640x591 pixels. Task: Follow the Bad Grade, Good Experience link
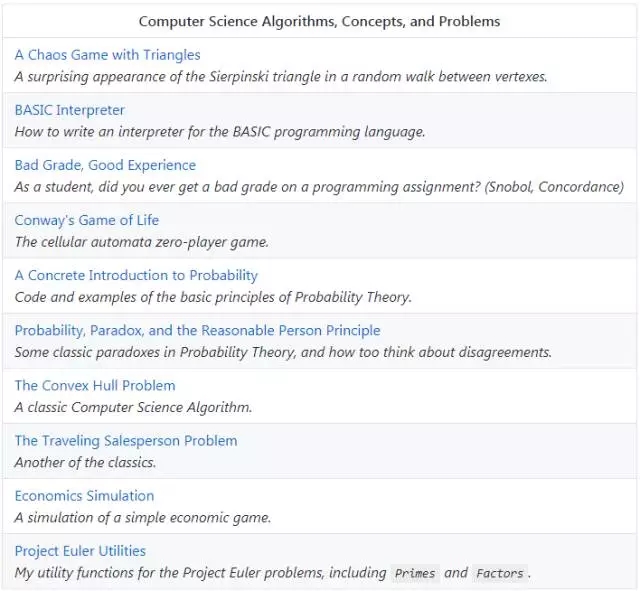coord(105,165)
